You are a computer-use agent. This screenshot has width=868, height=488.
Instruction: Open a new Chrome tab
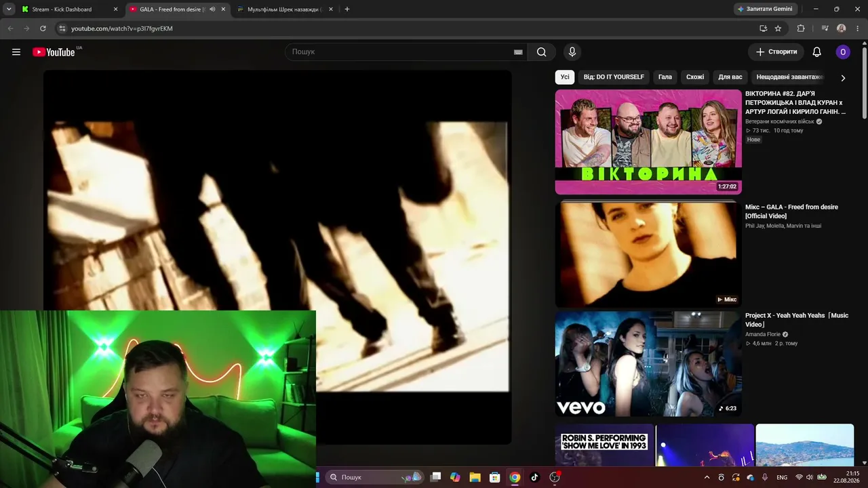tap(347, 9)
